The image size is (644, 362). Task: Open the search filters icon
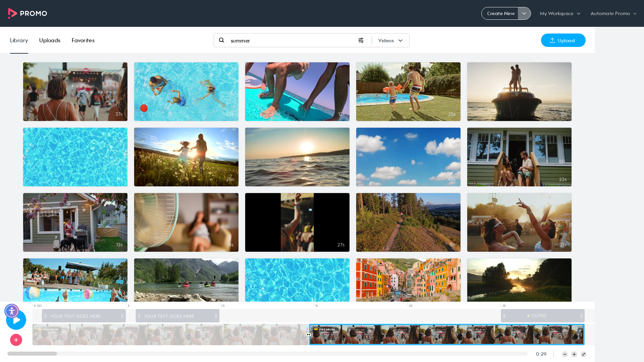[361, 40]
